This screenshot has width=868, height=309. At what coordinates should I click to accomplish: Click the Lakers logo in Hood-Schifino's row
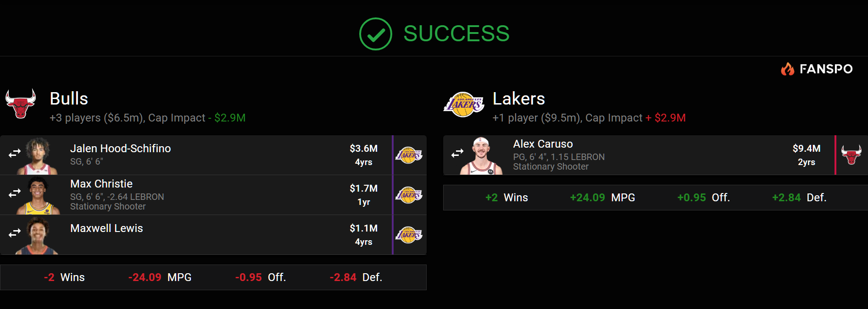[409, 155]
